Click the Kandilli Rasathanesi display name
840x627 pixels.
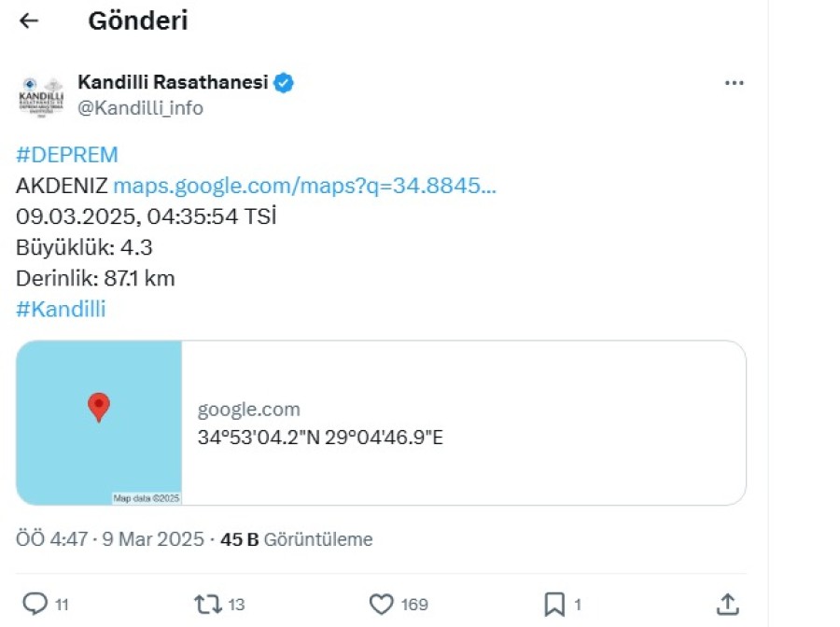[173, 82]
